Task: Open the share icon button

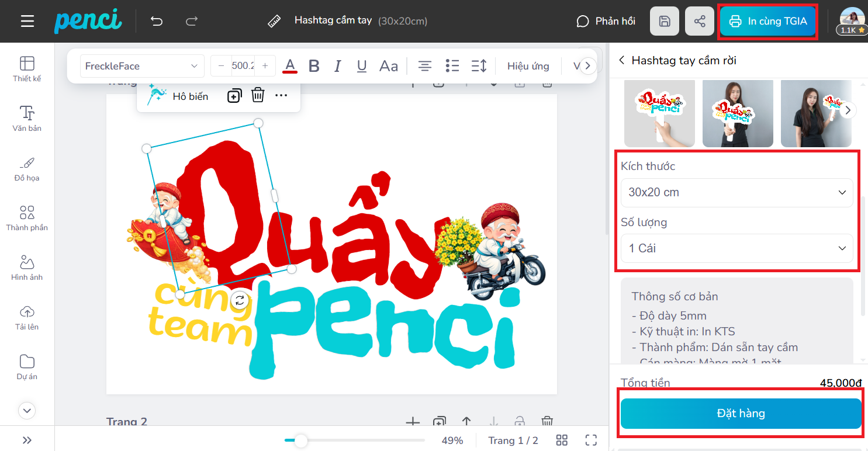Action: pyautogui.click(x=699, y=22)
